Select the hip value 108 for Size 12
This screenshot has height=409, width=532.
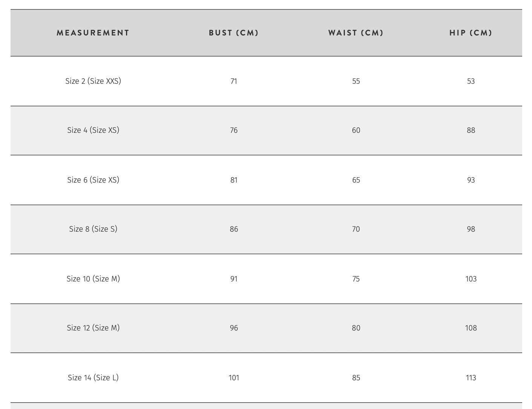(470, 328)
